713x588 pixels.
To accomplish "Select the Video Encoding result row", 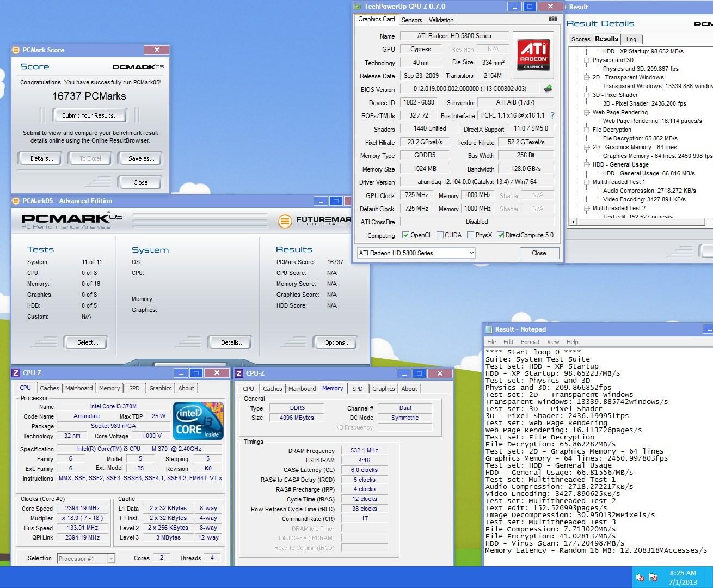I will click(644, 199).
